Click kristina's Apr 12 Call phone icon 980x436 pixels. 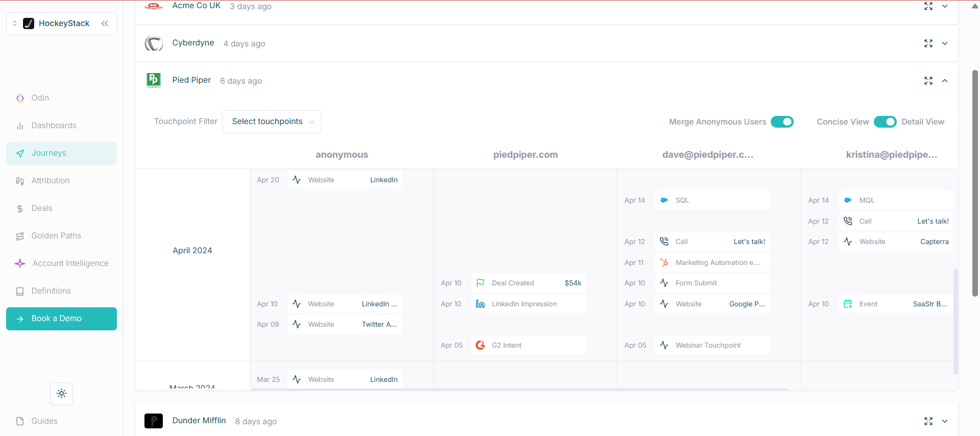tap(848, 221)
